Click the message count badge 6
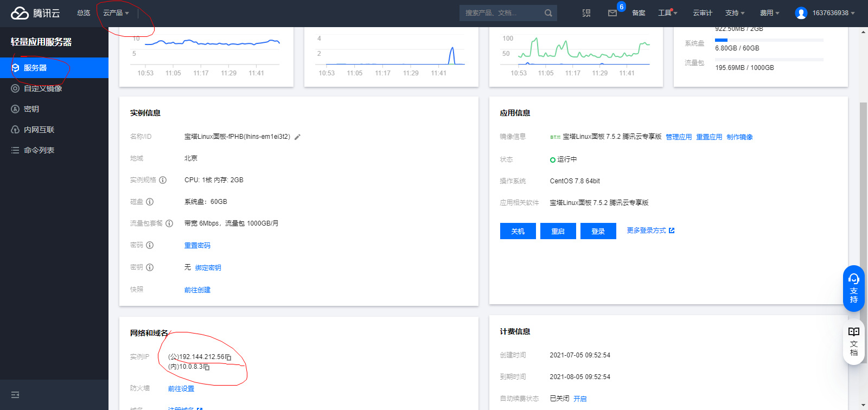The width and height of the screenshot is (868, 410). pos(621,7)
